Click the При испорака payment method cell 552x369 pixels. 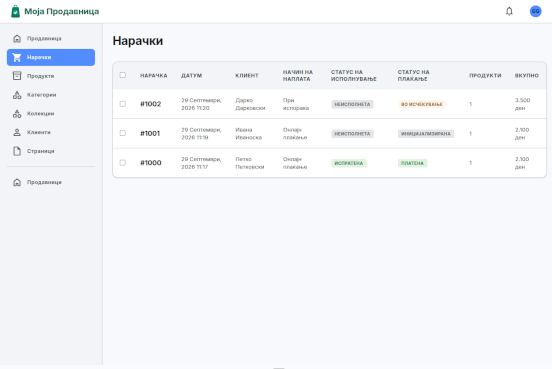point(296,104)
